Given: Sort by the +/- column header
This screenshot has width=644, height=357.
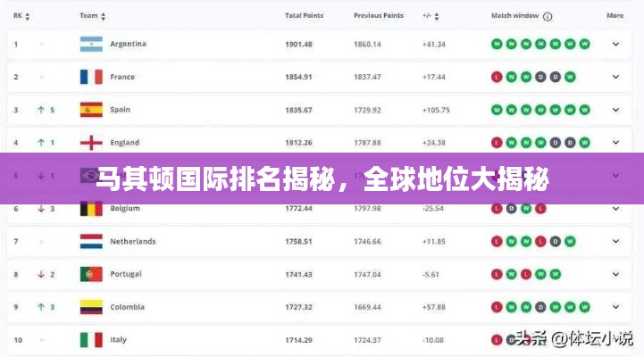Looking at the screenshot, I should coord(431,16).
